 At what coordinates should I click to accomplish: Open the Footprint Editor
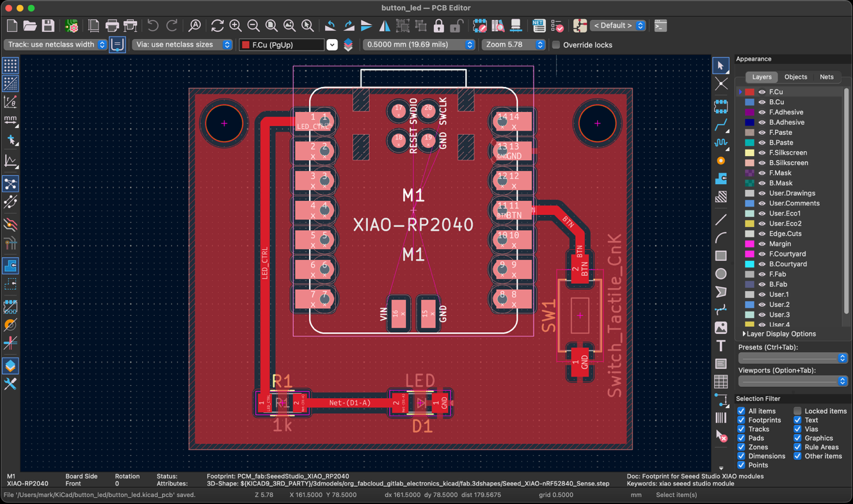pos(479,26)
